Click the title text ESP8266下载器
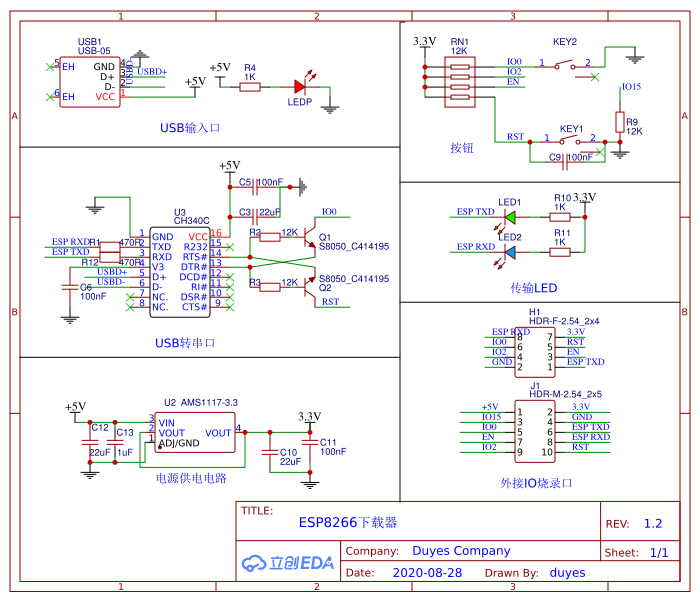Screen dimensions: 700x602 point(348,523)
